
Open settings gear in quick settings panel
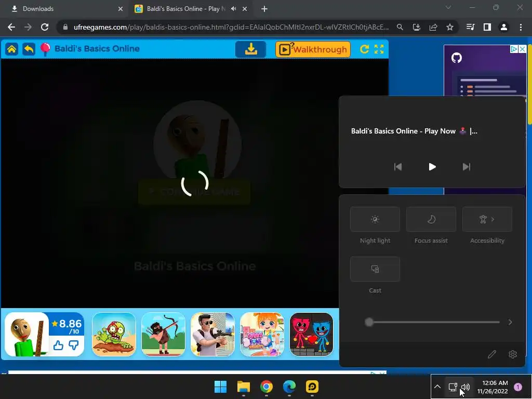tap(513, 354)
